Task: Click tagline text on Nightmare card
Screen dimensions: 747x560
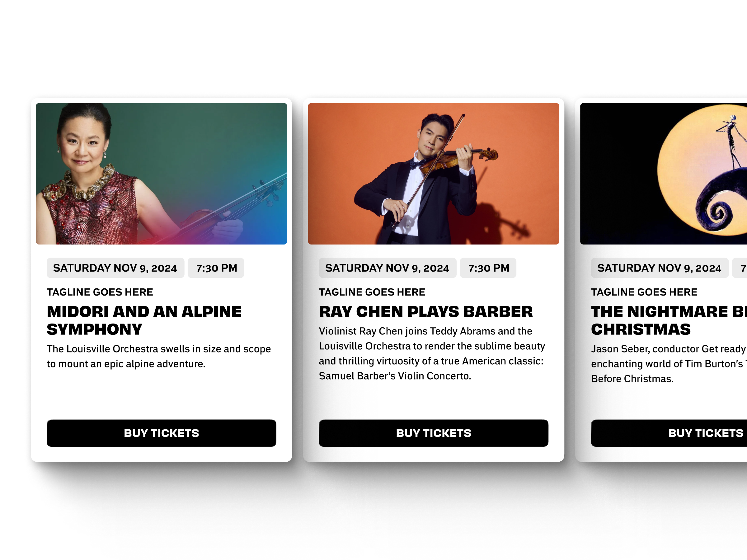Action: tap(644, 292)
